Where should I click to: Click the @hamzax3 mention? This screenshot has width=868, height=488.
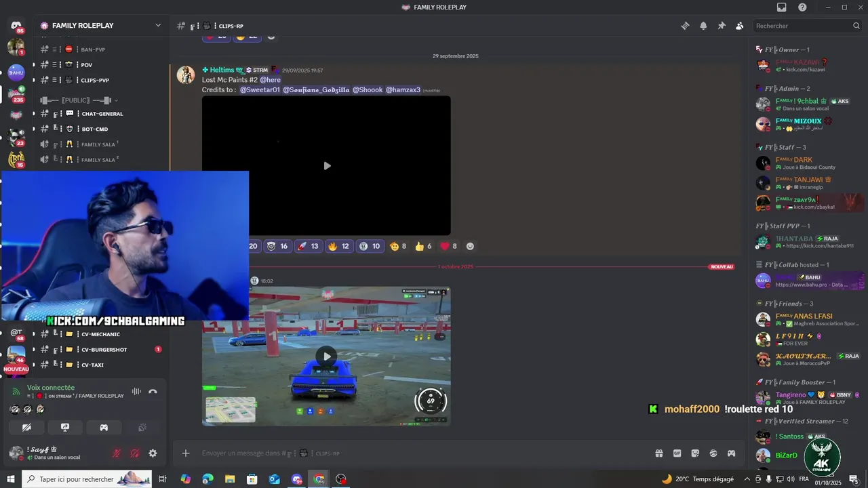pyautogui.click(x=403, y=89)
